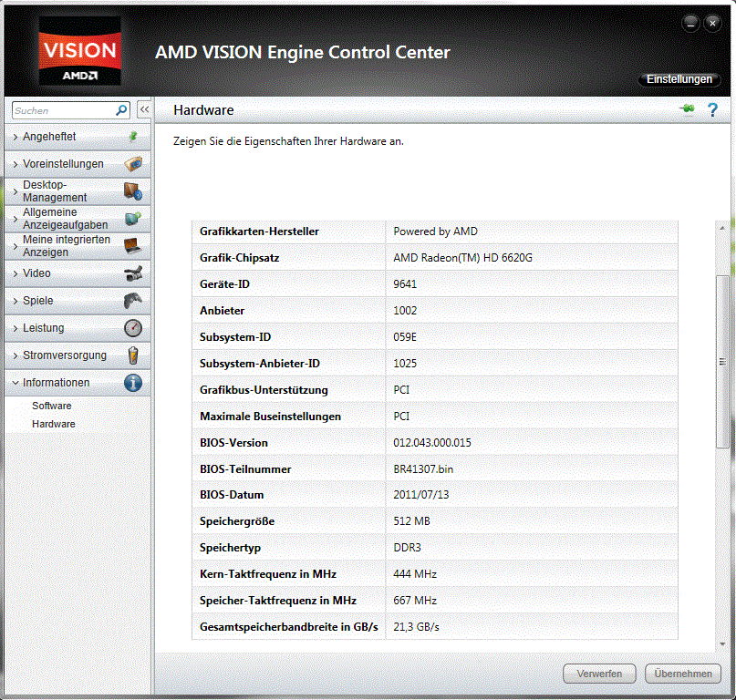Click the Grafikbus-Unterstützung row label
The width and height of the screenshot is (736, 700).
click(x=264, y=390)
